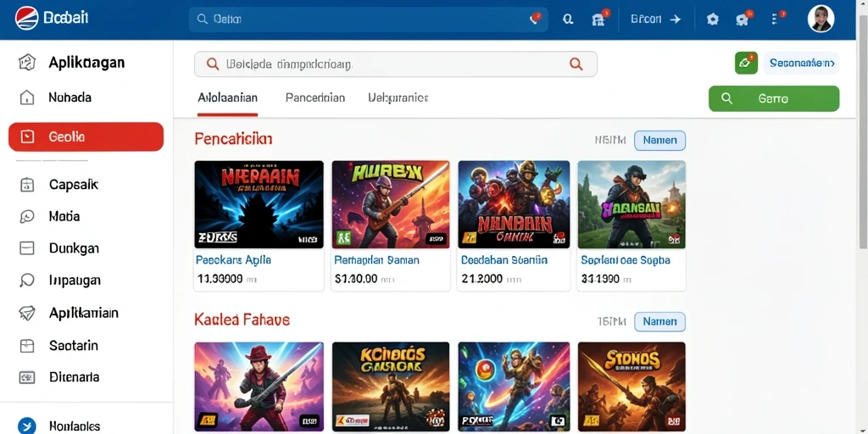Screen dimensions: 868x434
Task: Click the blue Nonfaples circle icon
Action: coord(26,426)
